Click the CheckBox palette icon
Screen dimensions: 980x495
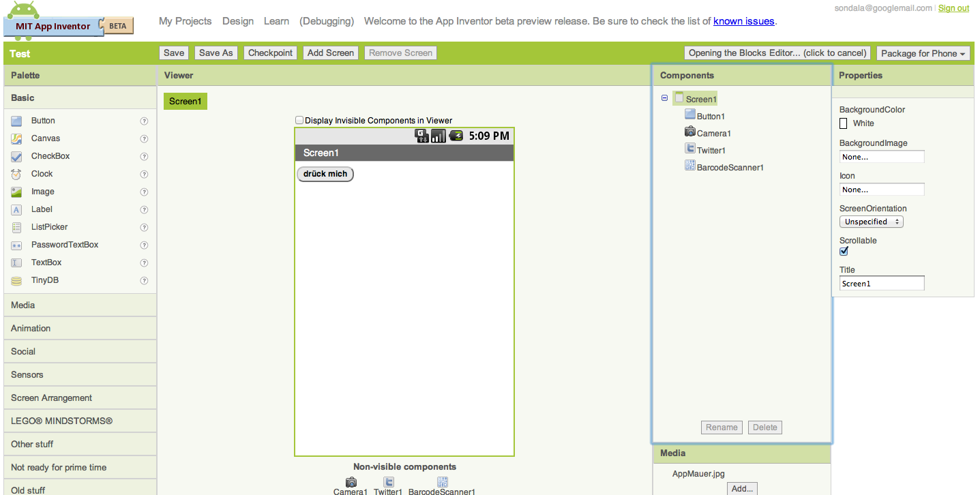point(16,156)
